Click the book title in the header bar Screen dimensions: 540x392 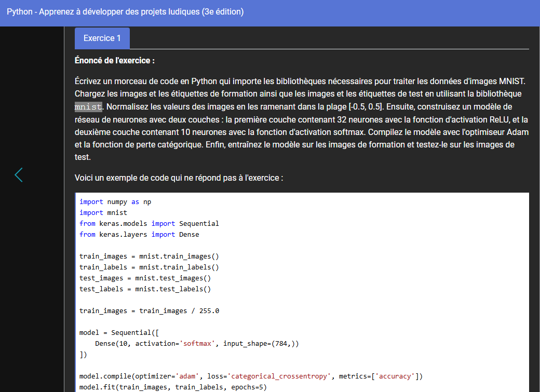(x=125, y=12)
